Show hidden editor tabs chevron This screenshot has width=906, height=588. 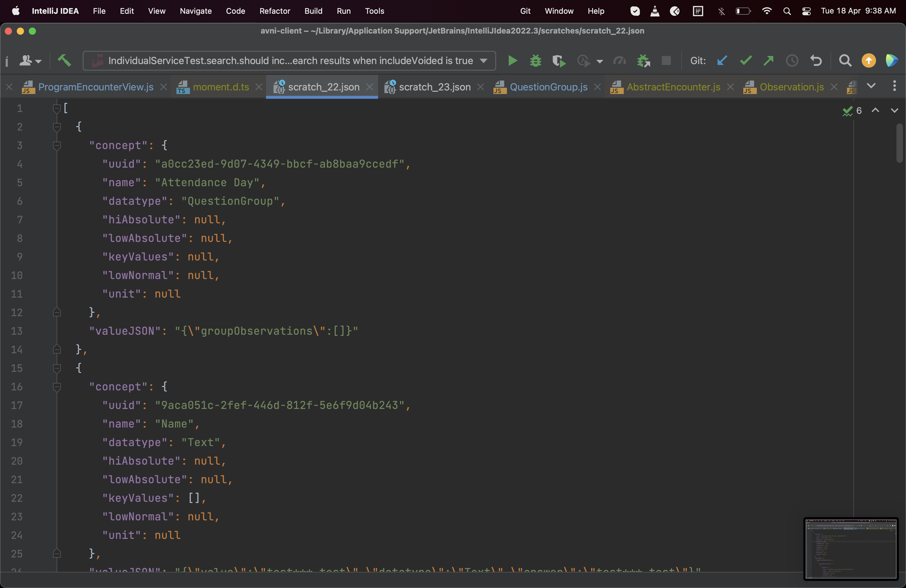[871, 86]
